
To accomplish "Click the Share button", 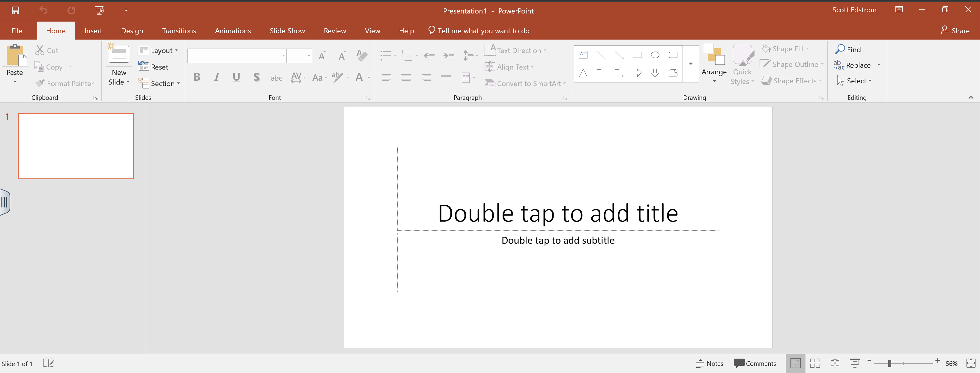I will coord(955,31).
